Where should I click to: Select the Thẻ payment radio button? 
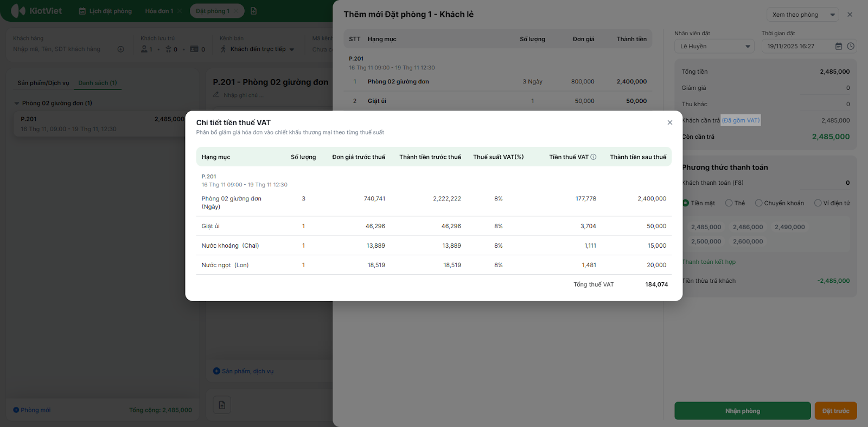point(729,203)
